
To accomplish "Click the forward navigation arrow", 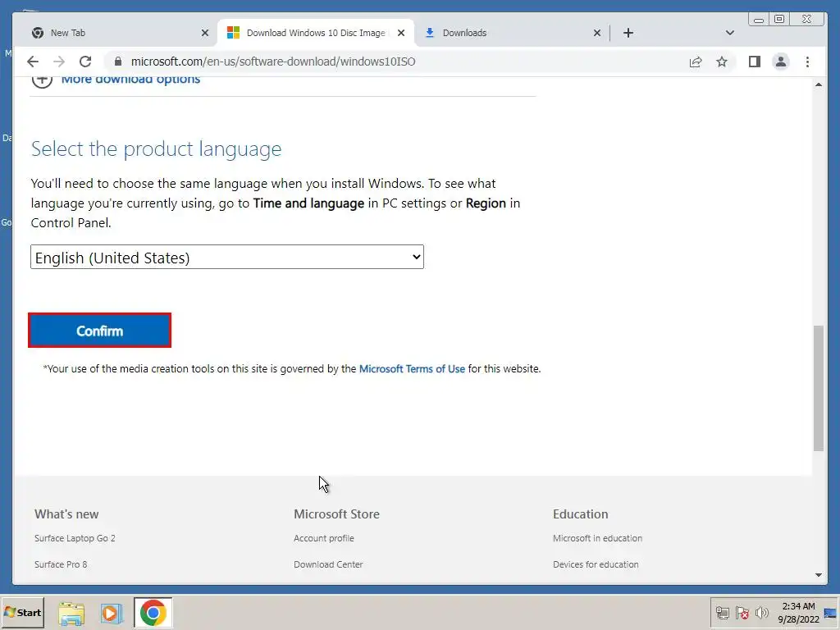I will (x=59, y=62).
